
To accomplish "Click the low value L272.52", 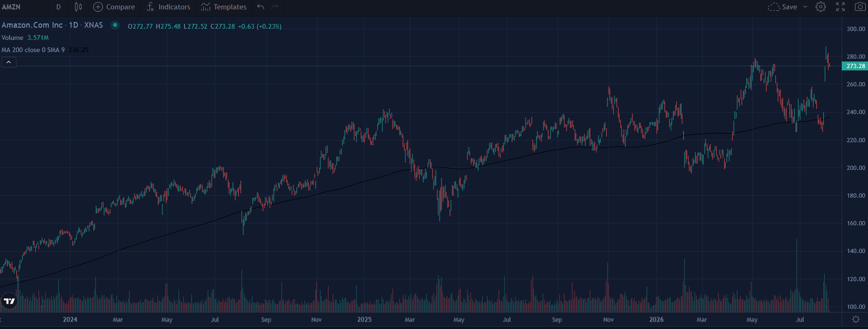I will (195, 26).
